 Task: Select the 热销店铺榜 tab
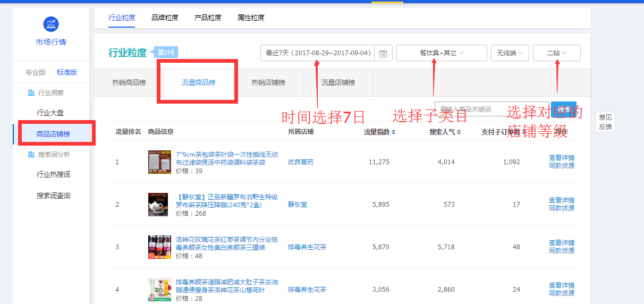[x=268, y=83]
